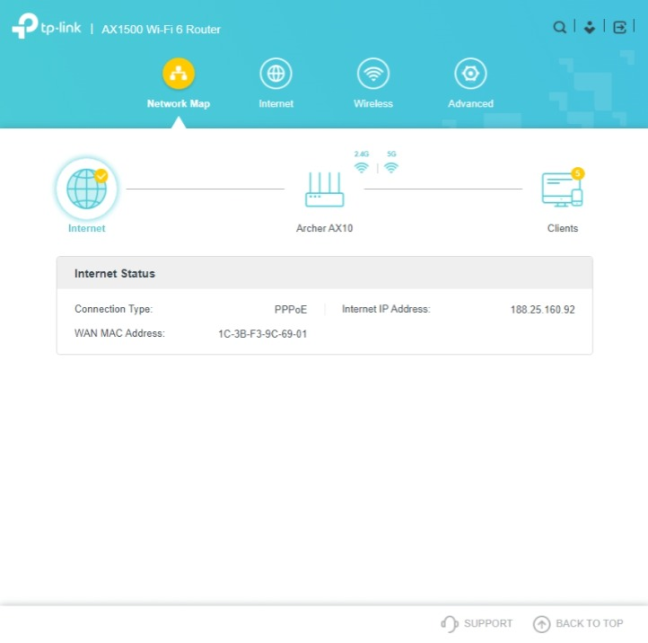Click the firmware update download icon
The height and width of the screenshot is (643, 648).
(589, 27)
